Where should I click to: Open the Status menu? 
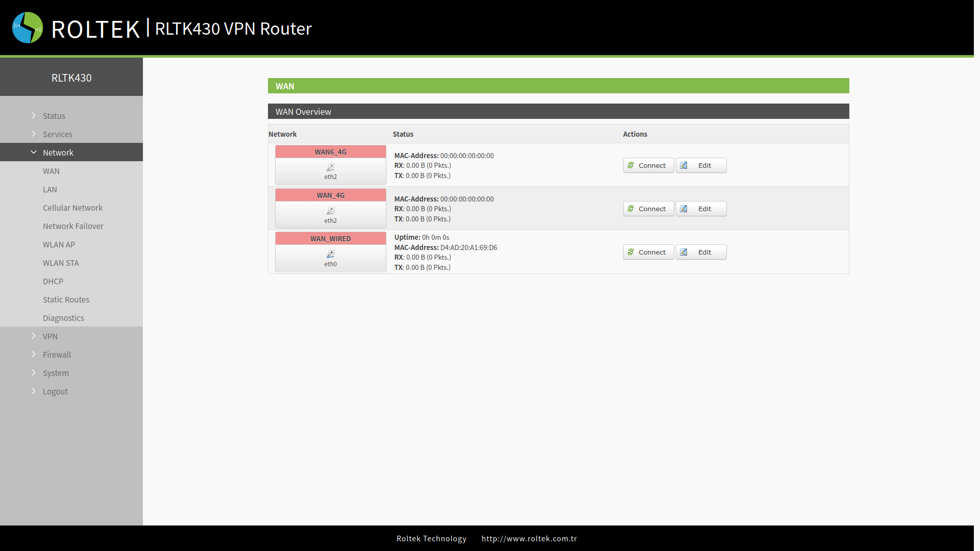(54, 116)
